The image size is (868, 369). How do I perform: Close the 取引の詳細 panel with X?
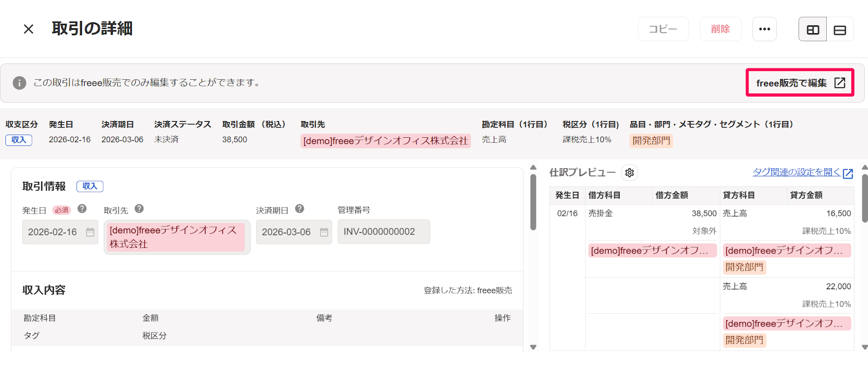point(29,29)
